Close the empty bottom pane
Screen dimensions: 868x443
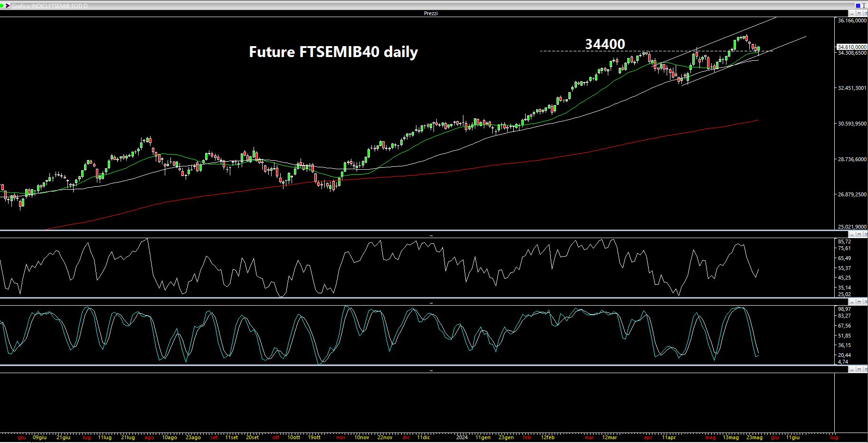865,369
